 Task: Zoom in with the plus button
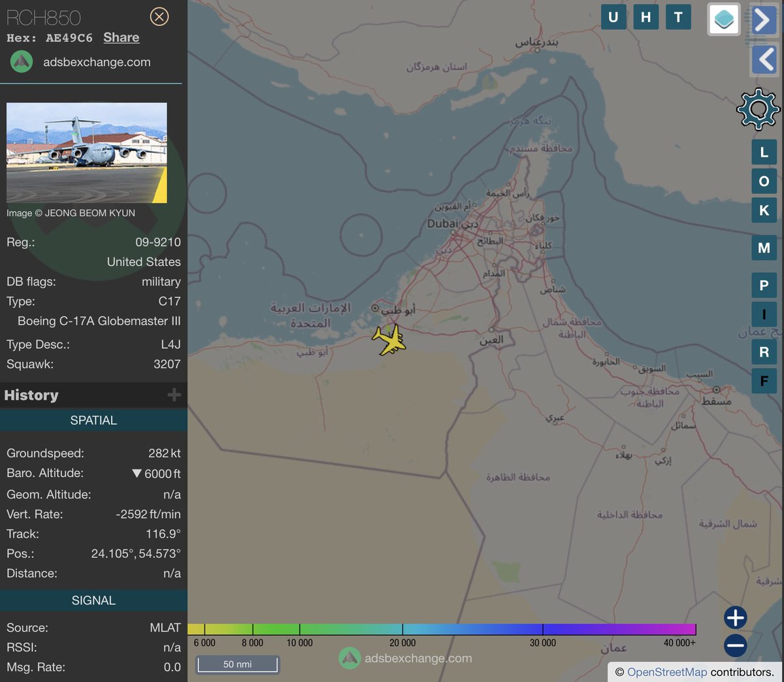click(735, 617)
